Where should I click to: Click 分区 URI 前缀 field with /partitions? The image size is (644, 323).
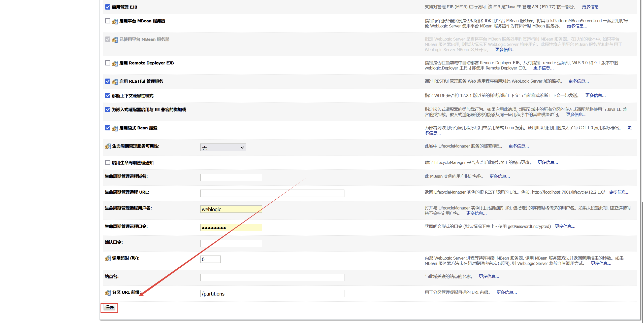pyautogui.click(x=272, y=294)
